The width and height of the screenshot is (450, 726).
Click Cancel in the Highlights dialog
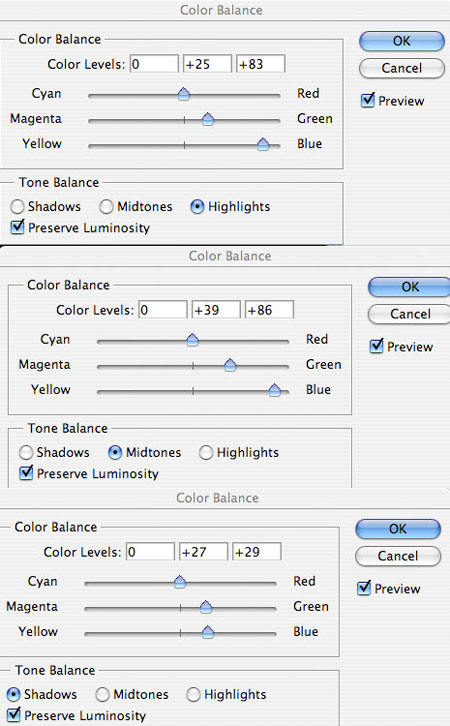401,69
